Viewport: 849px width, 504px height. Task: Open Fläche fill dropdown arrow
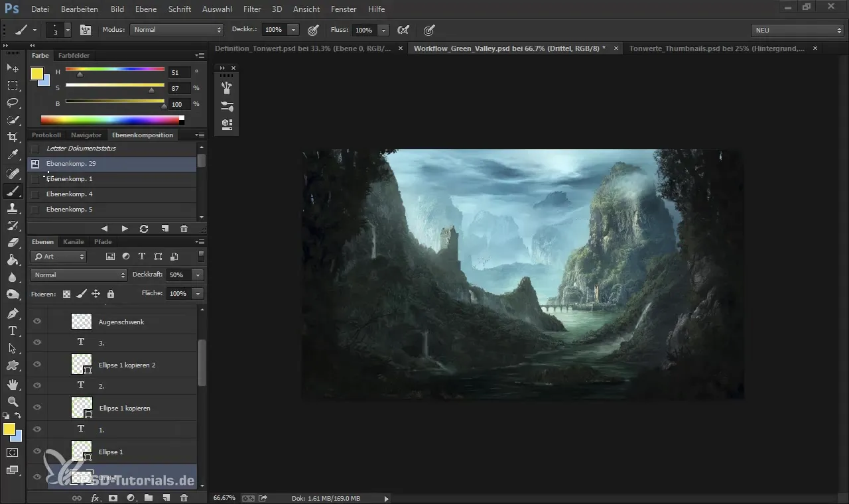(x=198, y=293)
